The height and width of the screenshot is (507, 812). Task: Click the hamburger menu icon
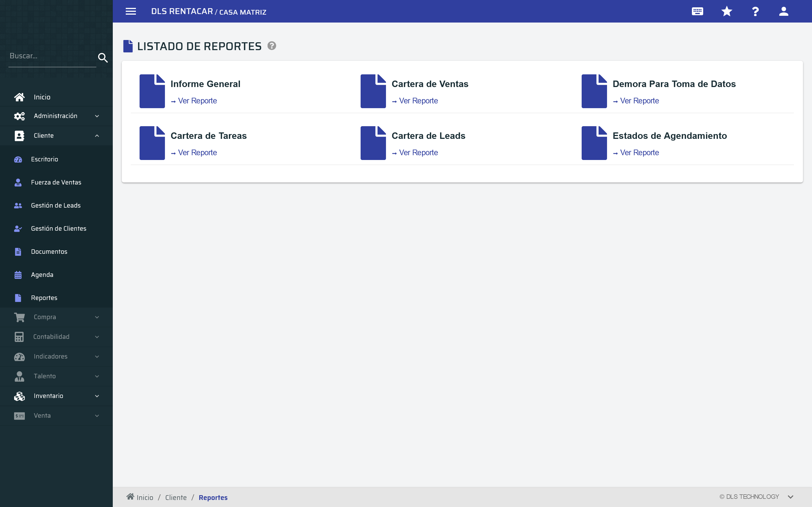click(x=131, y=11)
